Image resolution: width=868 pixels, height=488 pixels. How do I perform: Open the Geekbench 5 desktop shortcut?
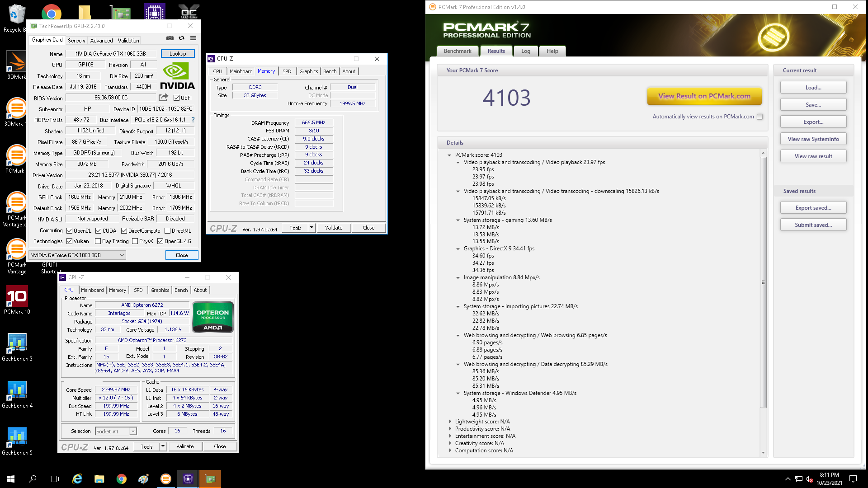click(x=17, y=441)
